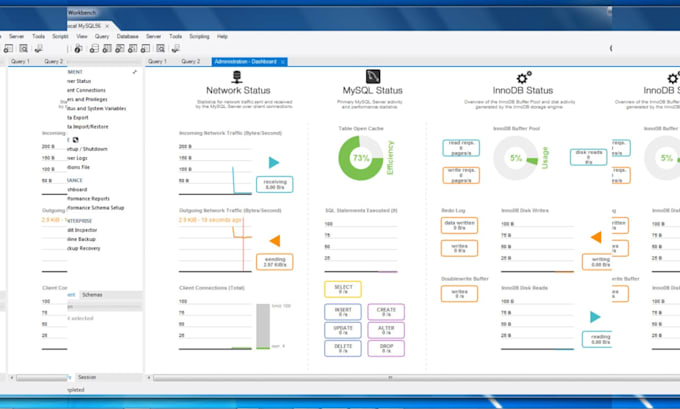680x409 pixels.
Task: Click the 73% Table Open Cache donut chart
Action: coord(361,158)
